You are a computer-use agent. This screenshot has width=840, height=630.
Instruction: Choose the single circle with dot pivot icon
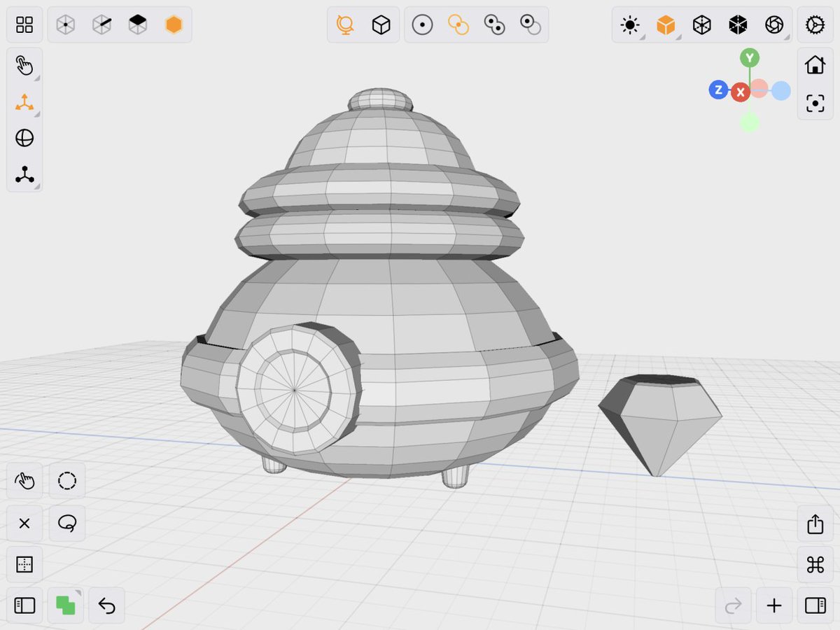coord(422,25)
